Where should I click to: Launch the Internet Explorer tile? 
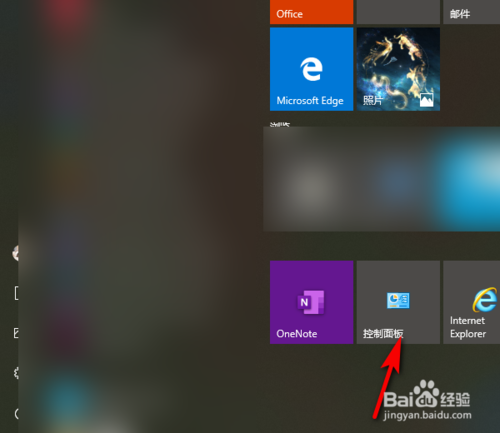[x=471, y=302]
